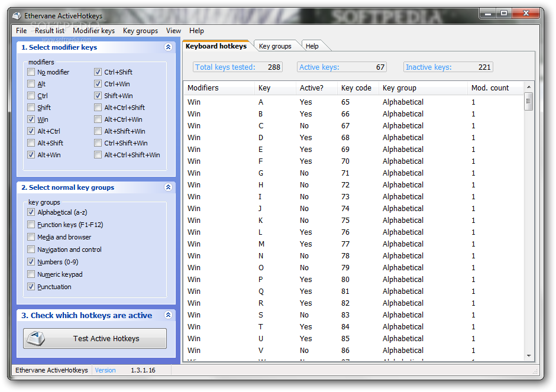Enable Navigation and control key group
The height and width of the screenshot is (392, 556).
click(x=31, y=250)
